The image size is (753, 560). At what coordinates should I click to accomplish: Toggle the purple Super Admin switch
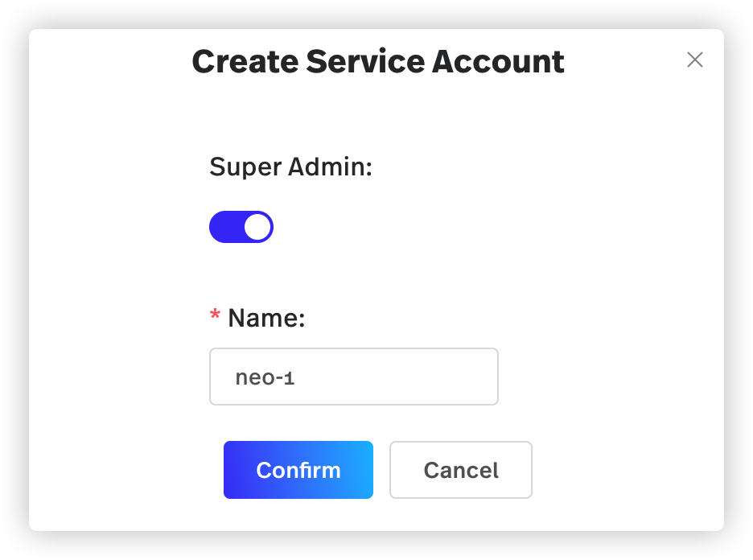pos(241,227)
